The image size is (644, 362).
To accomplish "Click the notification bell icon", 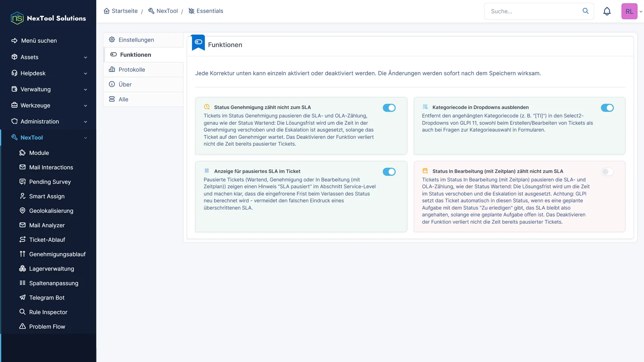I will 607,11.
